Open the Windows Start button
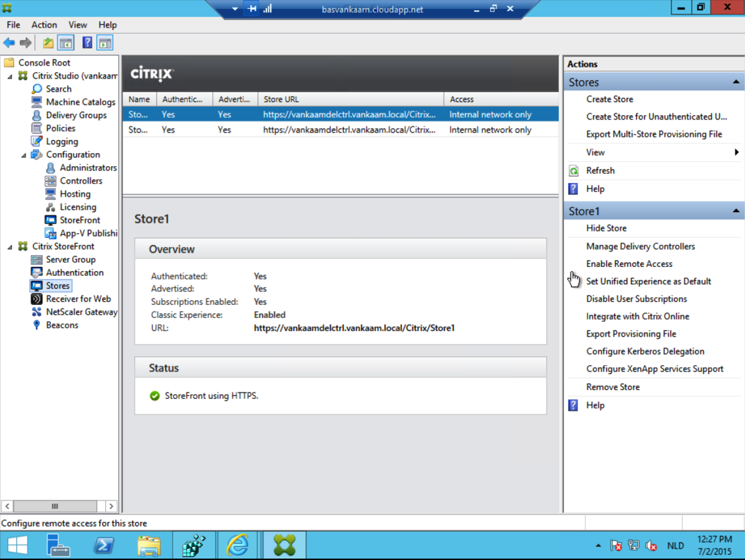The width and height of the screenshot is (745, 560). (17, 545)
